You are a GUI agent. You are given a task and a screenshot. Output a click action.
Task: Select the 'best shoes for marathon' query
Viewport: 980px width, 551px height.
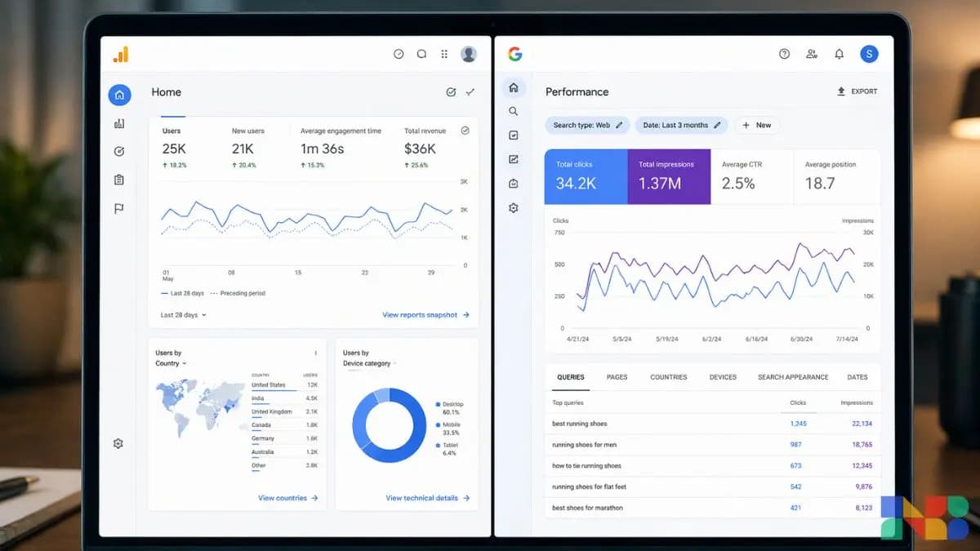click(x=712, y=508)
